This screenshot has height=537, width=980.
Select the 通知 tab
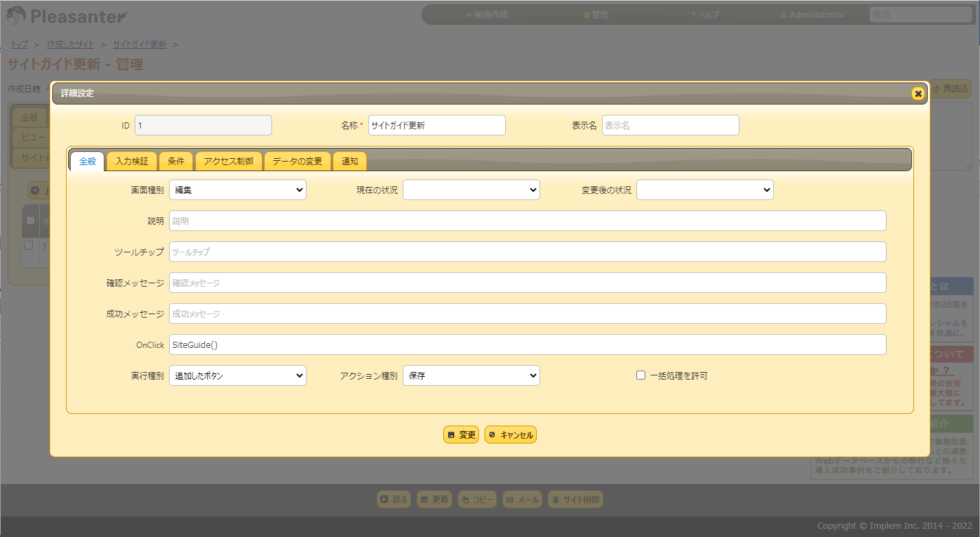click(350, 162)
